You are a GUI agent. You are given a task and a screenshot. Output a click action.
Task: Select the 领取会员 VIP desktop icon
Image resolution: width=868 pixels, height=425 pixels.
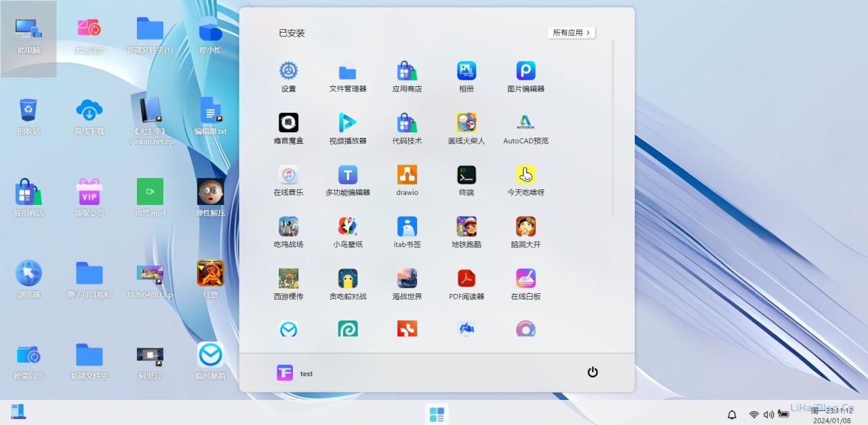coord(89,198)
